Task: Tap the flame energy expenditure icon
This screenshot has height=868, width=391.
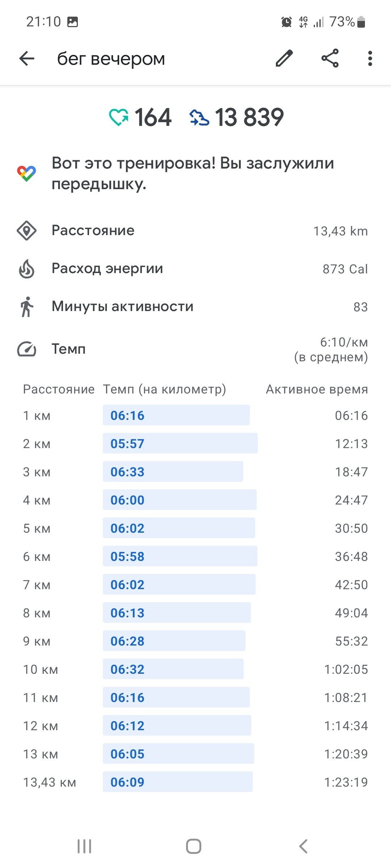Action: tap(26, 269)
